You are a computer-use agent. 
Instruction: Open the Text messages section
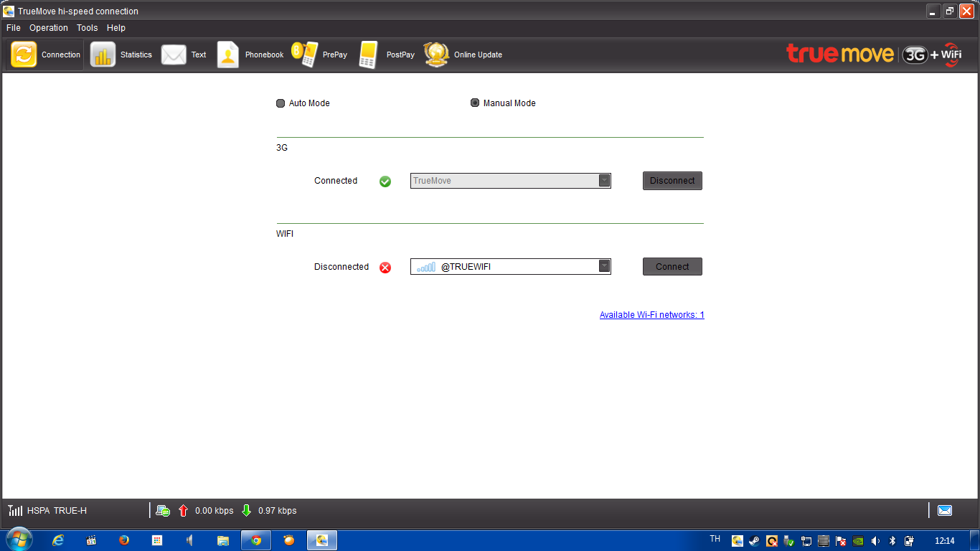184,55
